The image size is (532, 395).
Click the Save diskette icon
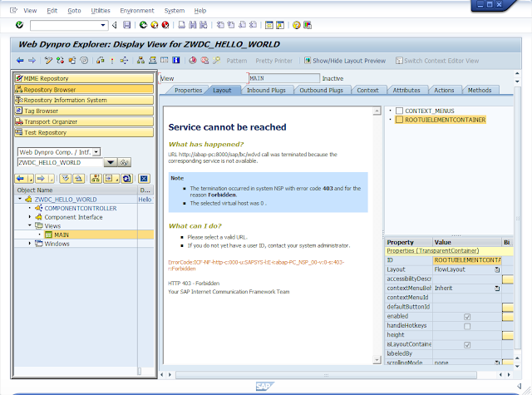127,25
